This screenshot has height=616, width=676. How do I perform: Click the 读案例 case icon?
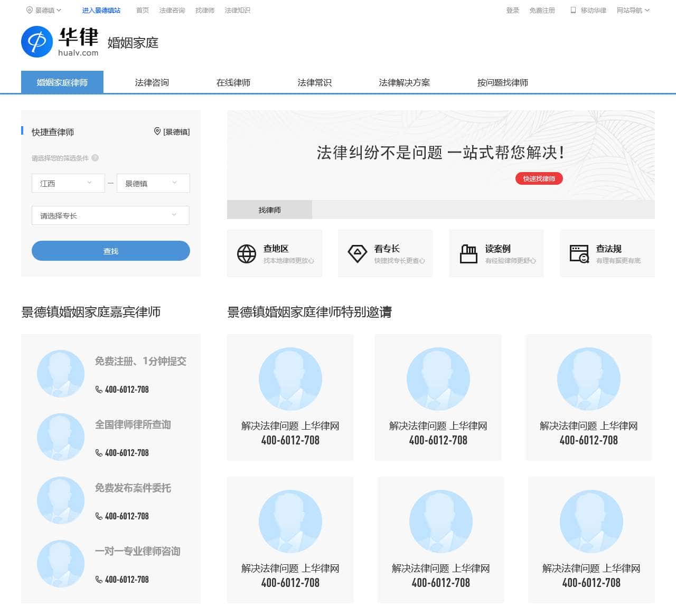pyautogui.click(x=468, y=254)
